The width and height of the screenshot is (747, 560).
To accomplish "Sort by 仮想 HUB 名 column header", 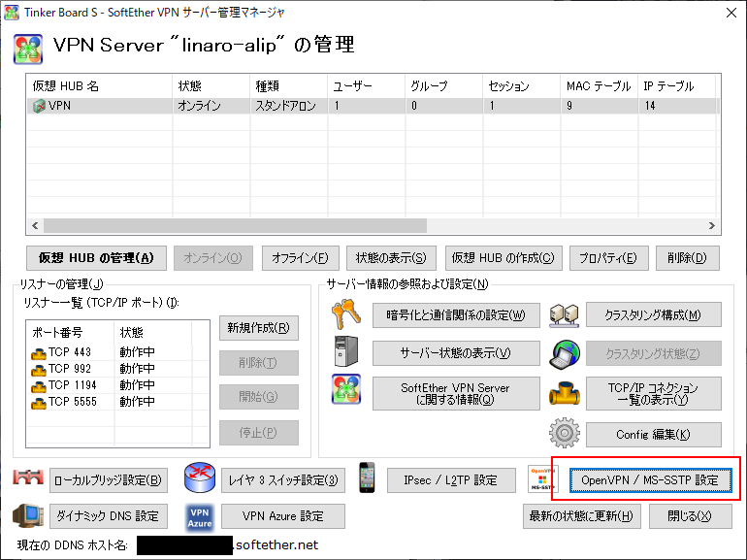I will (x=99, y=86).
